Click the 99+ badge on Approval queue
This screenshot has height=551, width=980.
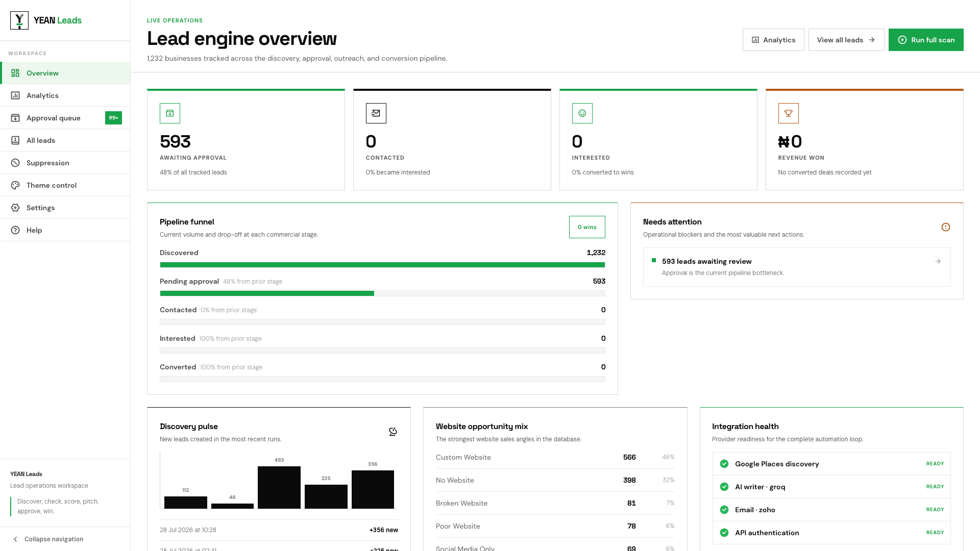pyautogui.click(x=113, y=118)
